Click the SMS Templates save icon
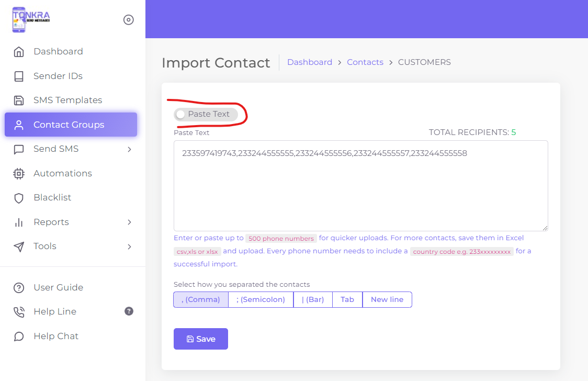The width and height of the screenshot is (588, 381). coord(19,100)
